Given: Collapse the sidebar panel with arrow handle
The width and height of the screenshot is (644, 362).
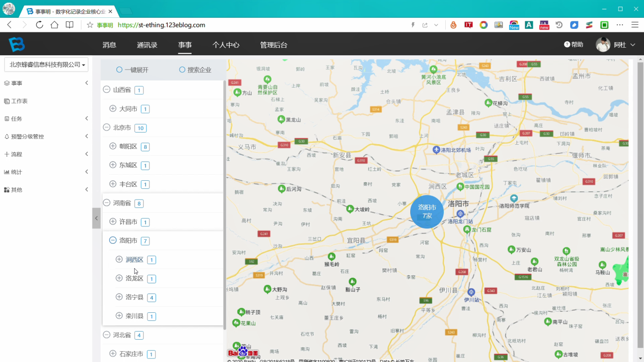Looking at the screenshot, I should (96, 218).
